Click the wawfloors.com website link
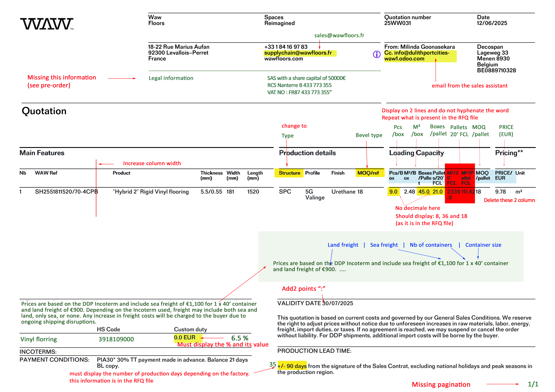Screen dimensions: 555x392 tap(283, 59)
